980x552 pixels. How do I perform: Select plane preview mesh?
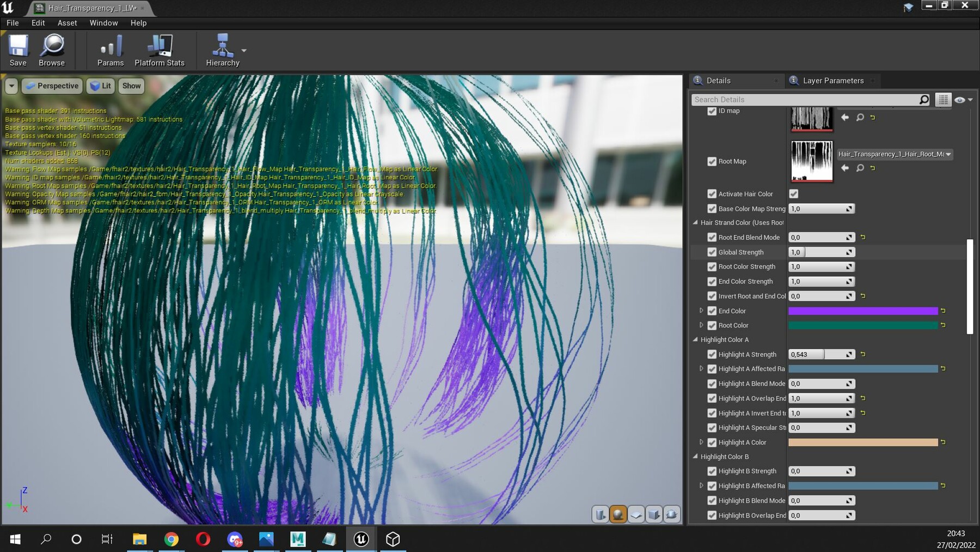(636, 514)
